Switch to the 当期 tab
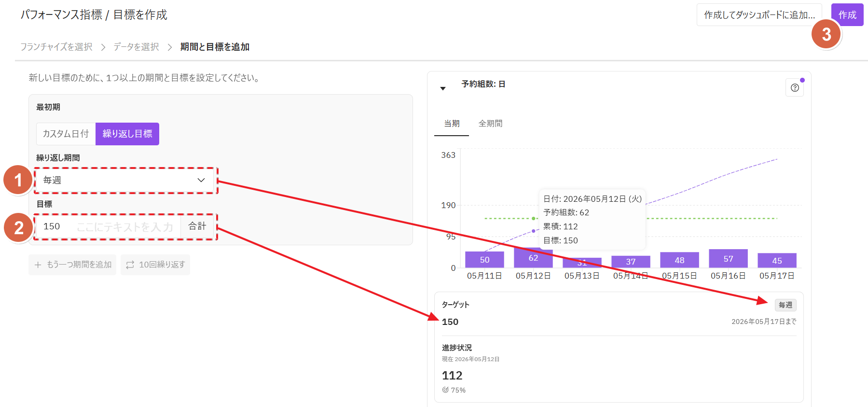The height and width of the screenshot is (407, 868). (x=452, y=124)
